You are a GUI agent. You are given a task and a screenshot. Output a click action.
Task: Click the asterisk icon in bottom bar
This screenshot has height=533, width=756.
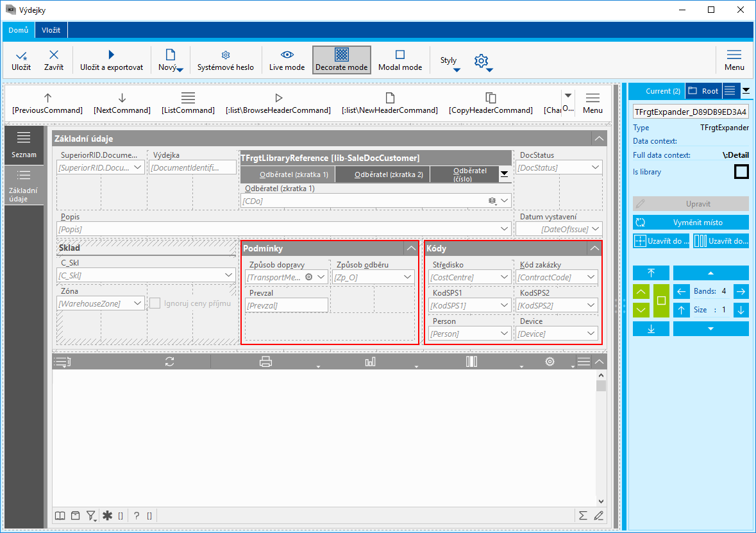tap(107, 516)
